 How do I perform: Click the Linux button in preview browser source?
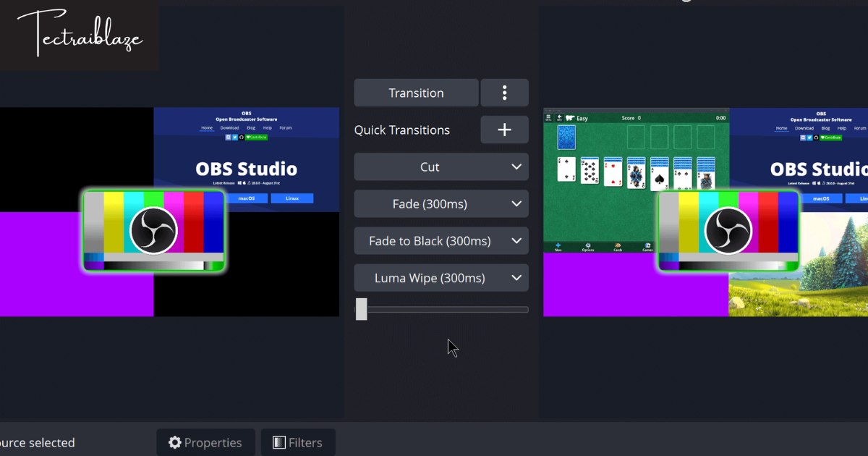292,198
